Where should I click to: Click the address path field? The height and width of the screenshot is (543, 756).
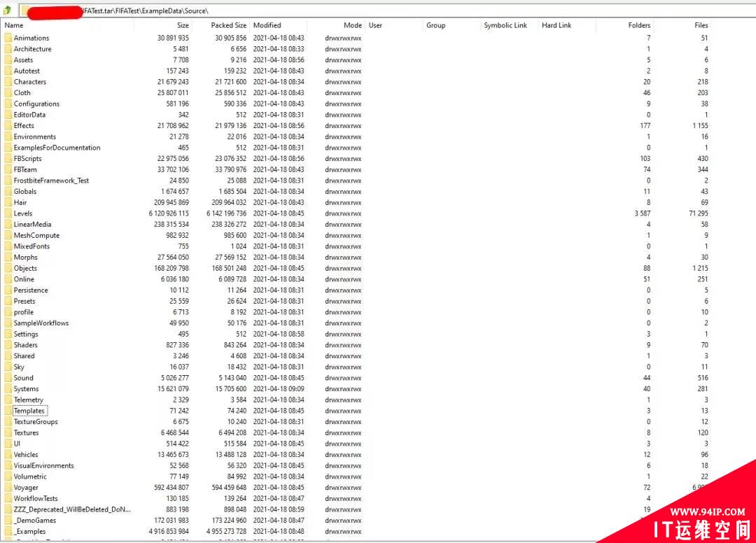[x=350, y=10]
